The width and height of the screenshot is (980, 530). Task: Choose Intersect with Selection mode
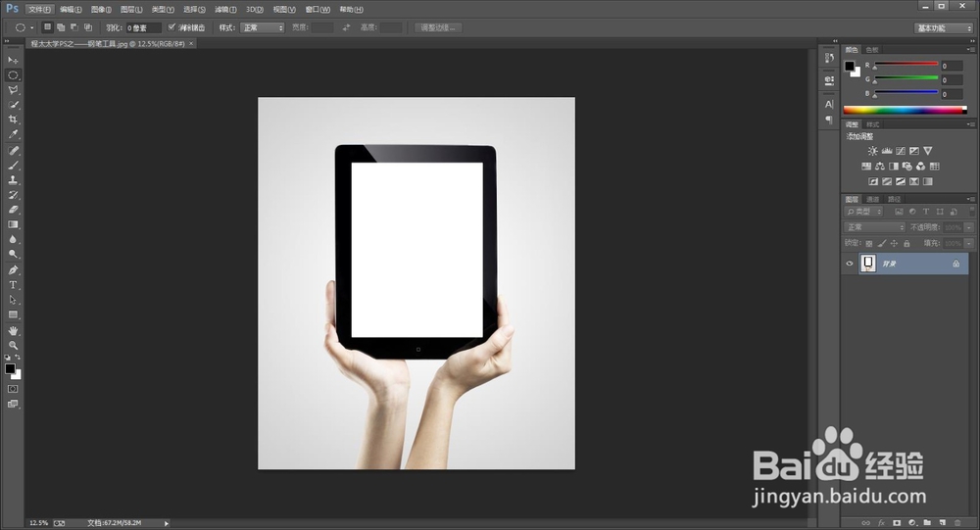tap(88, 27)
